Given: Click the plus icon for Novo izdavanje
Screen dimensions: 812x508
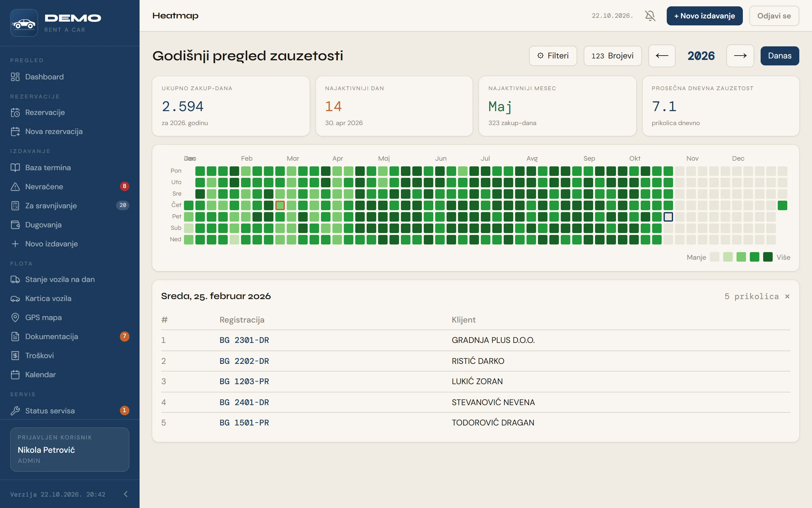Looking at the screenshot, I should pyautogui.click(x=15, y=244).
